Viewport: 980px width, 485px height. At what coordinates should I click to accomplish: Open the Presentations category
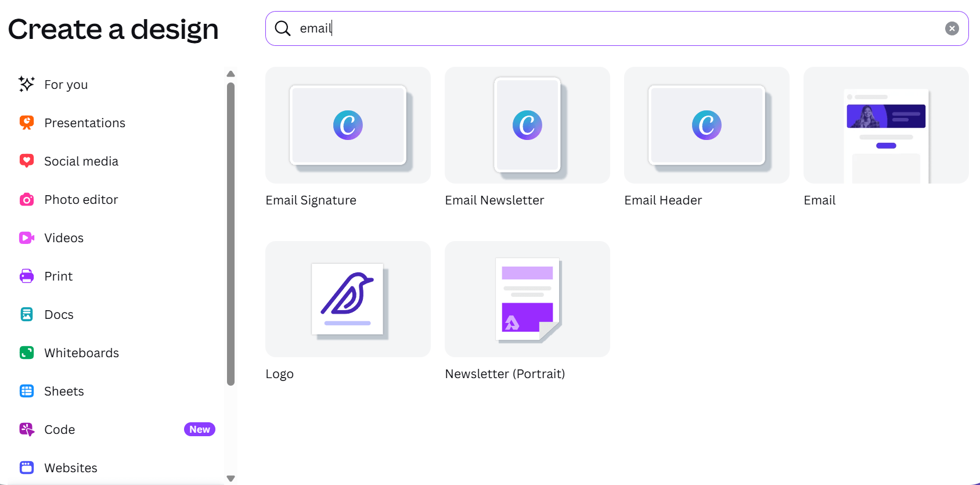point(85,123)
